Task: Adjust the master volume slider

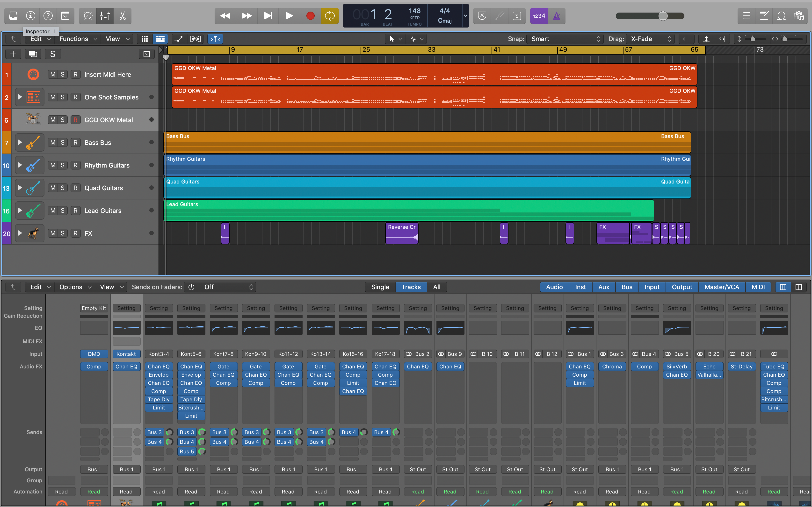Action: tap(663, 16)
